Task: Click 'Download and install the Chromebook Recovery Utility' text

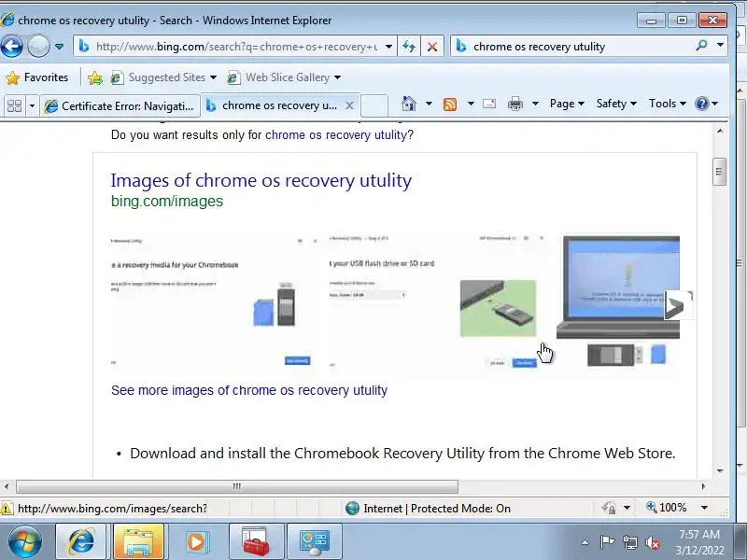Action: pos(402,453)
